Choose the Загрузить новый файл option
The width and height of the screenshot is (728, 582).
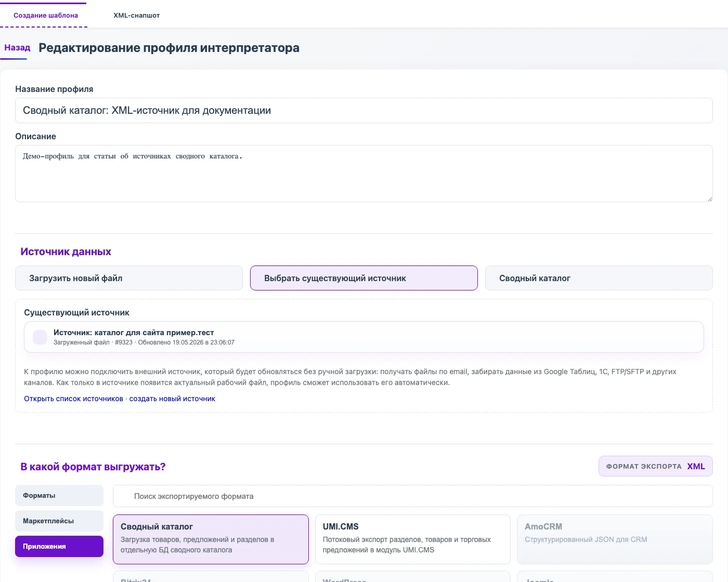click(x=129, y=278)
